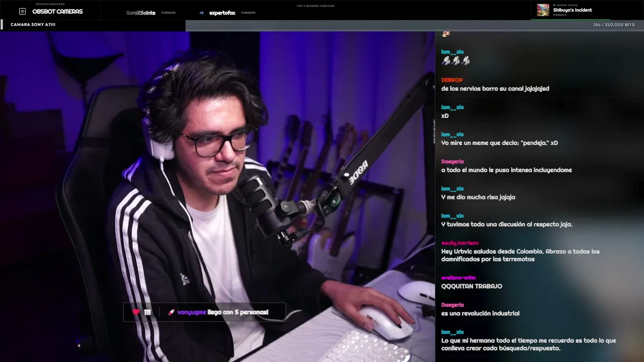644x362 pixels.
Task: Click the 'es una revolución industrial' message
Action: 480,313
